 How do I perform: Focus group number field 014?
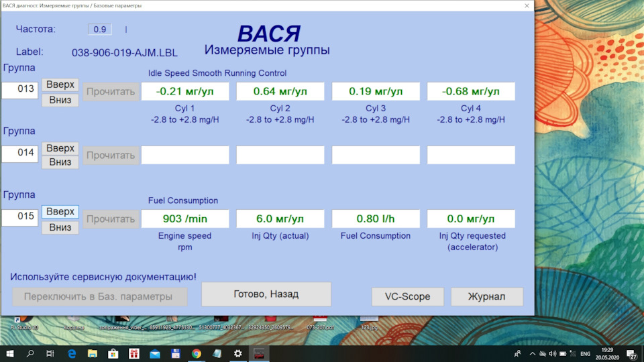pyautogui.click(x=19, y=154)
